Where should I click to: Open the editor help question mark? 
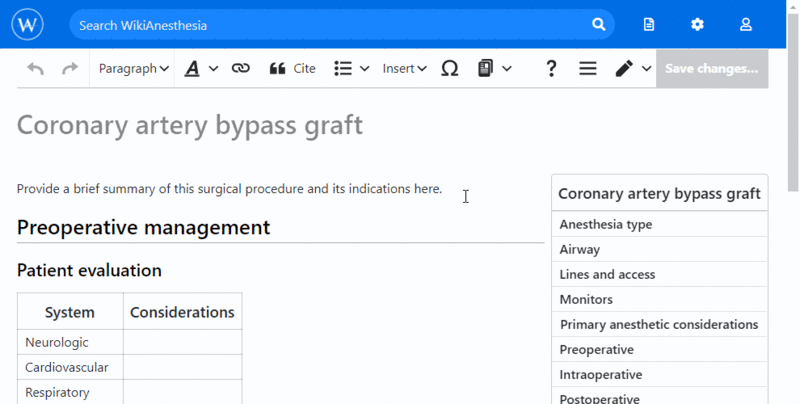pyautogui.click(x=551, y=68)
